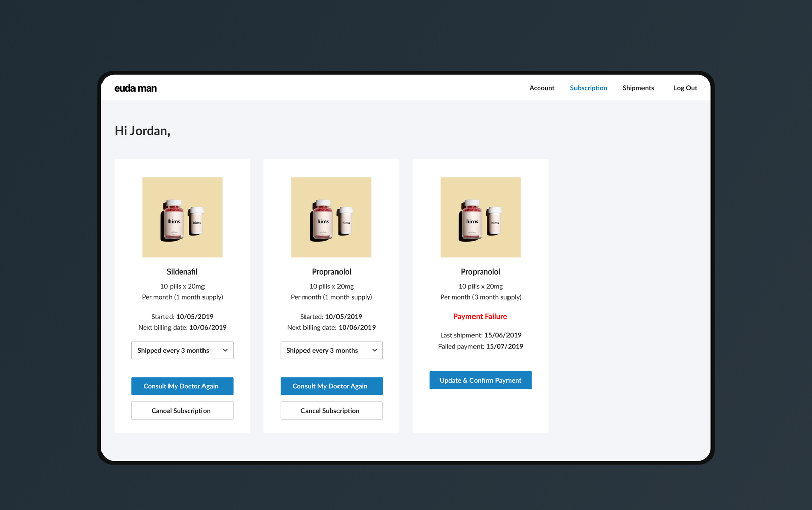Open Shipments in the navigation
Image resolution: width=812 pixels, height=510 pixels.
(x=638, y=88)
